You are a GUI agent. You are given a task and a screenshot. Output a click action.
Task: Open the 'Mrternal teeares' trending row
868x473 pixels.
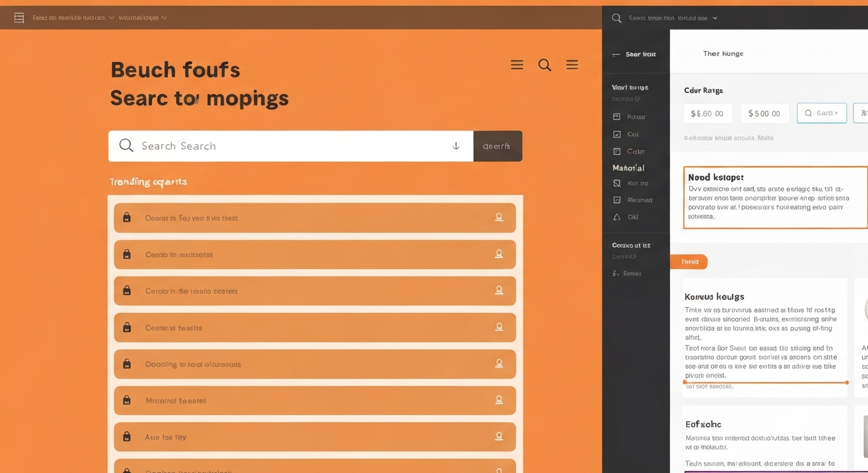click(x=315, y=400)
